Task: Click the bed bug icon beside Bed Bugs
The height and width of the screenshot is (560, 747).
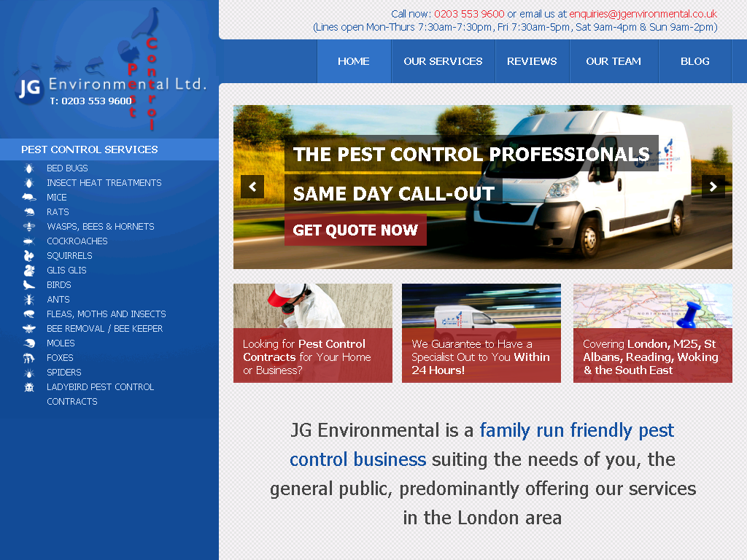Action: coord(29,168)
